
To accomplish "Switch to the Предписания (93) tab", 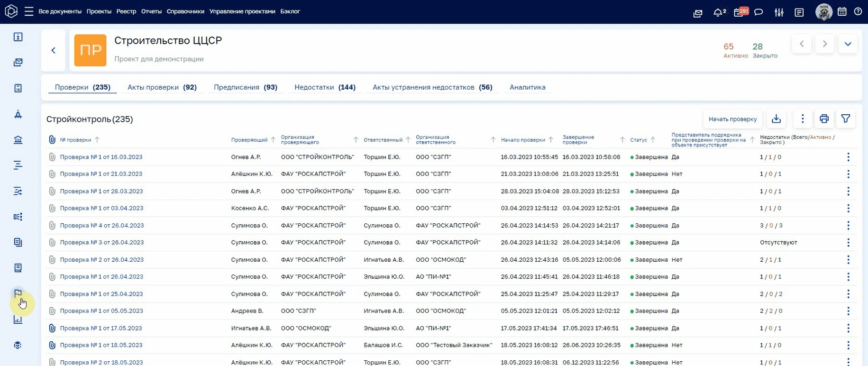I will point(246,87).
